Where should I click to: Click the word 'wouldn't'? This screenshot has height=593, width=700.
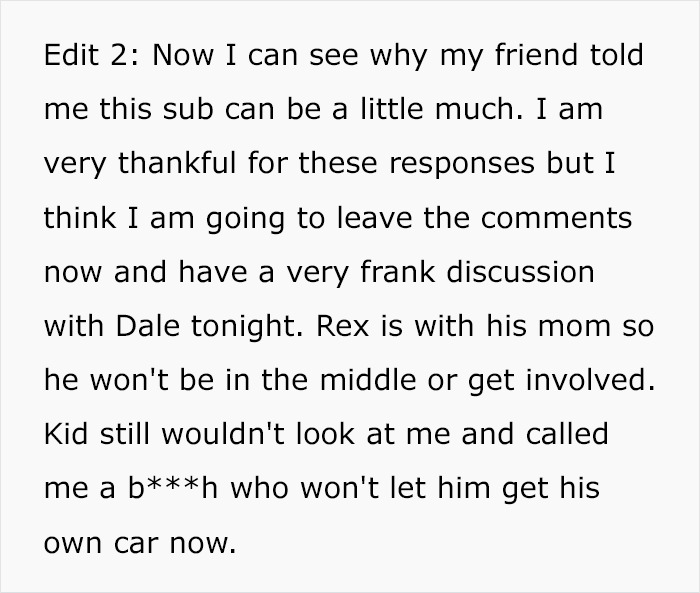[x=223, y=434]
